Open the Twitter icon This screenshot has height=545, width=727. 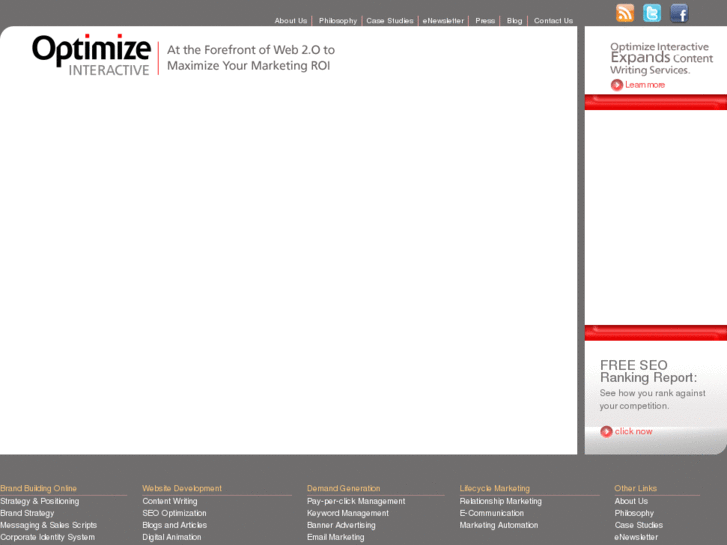click(x=652, y=13)
